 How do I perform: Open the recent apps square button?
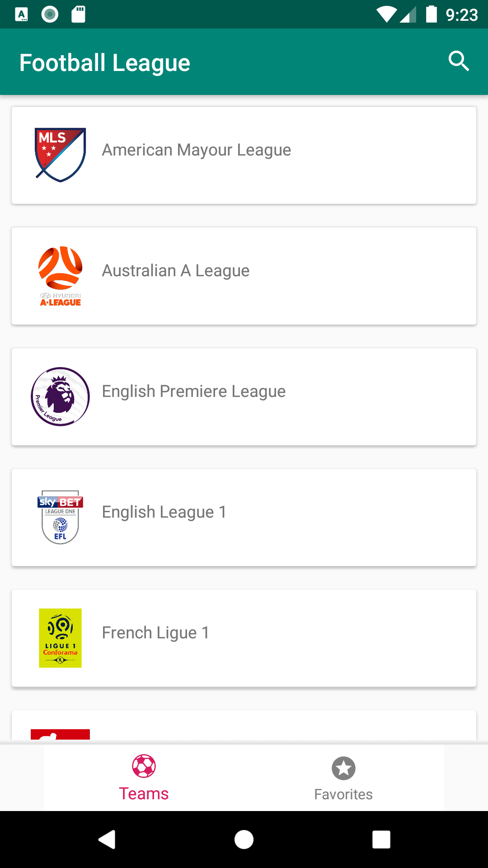(381, 840)
